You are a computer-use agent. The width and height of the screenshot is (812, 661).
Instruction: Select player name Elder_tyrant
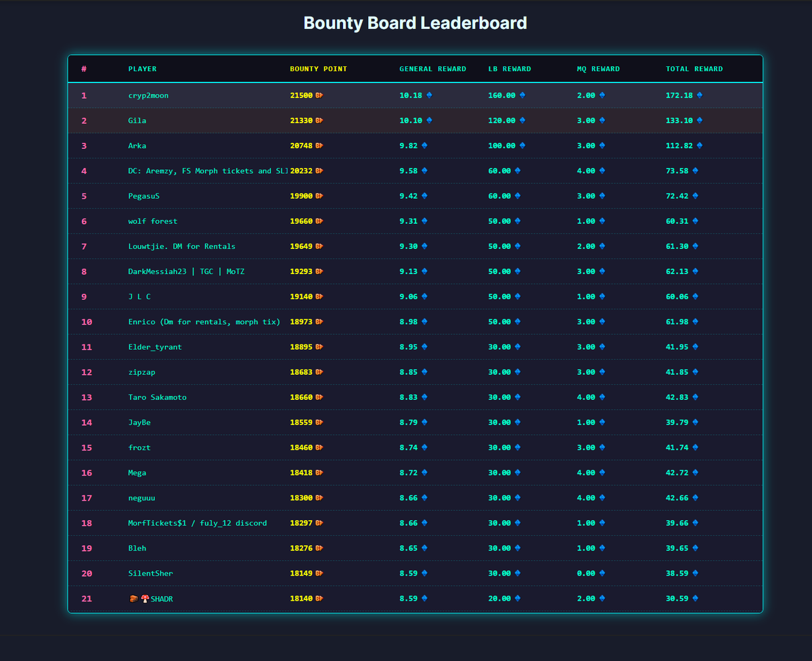155,347
